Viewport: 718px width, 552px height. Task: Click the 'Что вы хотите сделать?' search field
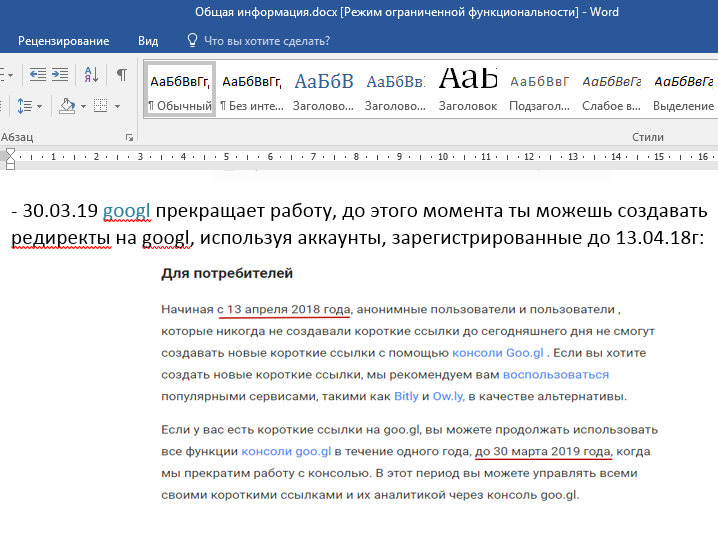[x=267, y=41]
